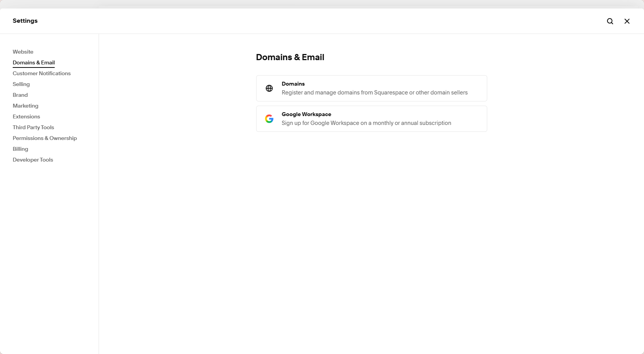This screenshot has width=644, height=354.
Task: Click the 'Domains & Email' page heading
Action: point(290,57)
